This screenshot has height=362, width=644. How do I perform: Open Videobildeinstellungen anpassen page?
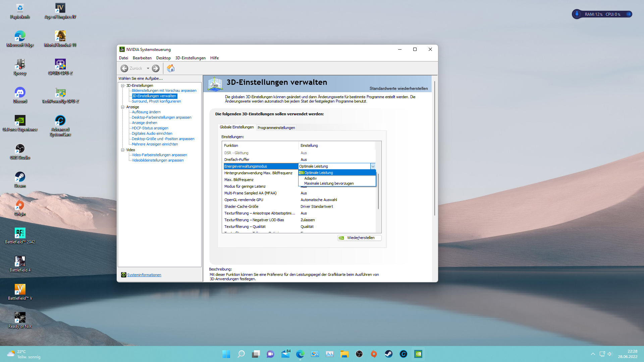point(158,160)
